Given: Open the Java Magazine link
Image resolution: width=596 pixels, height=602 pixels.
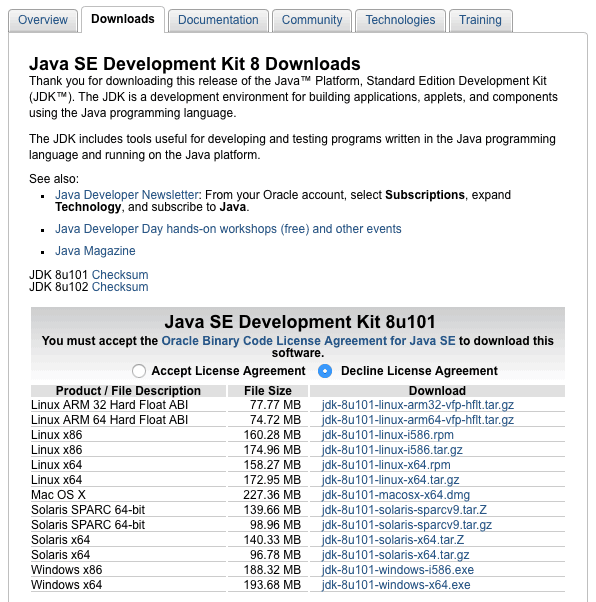Looking at the screenshot, I should pyautogui.click(x=95, y=251).
